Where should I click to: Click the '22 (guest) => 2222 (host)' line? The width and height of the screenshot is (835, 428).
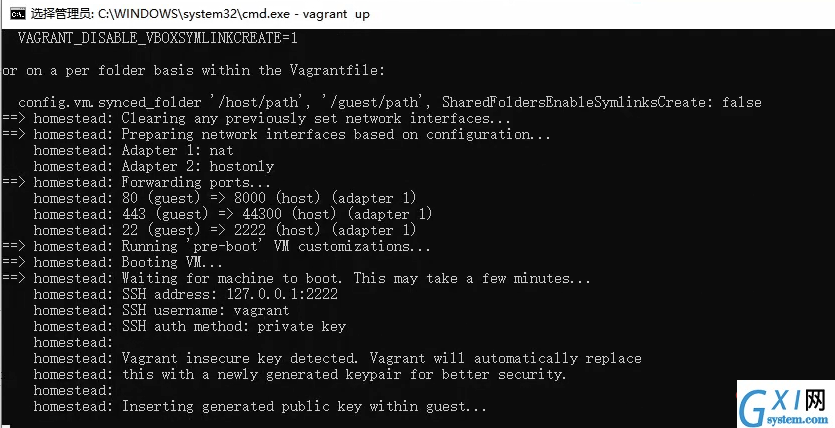tap(225, 230)
